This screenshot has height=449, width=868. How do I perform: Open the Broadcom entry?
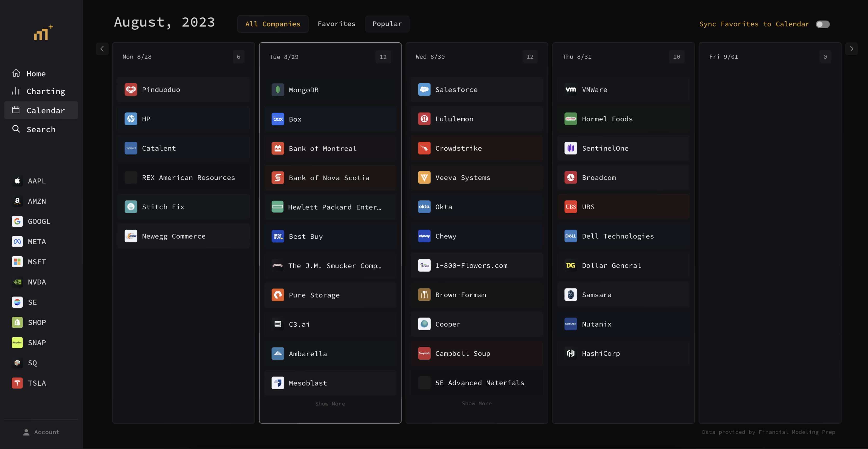(623, 178)
